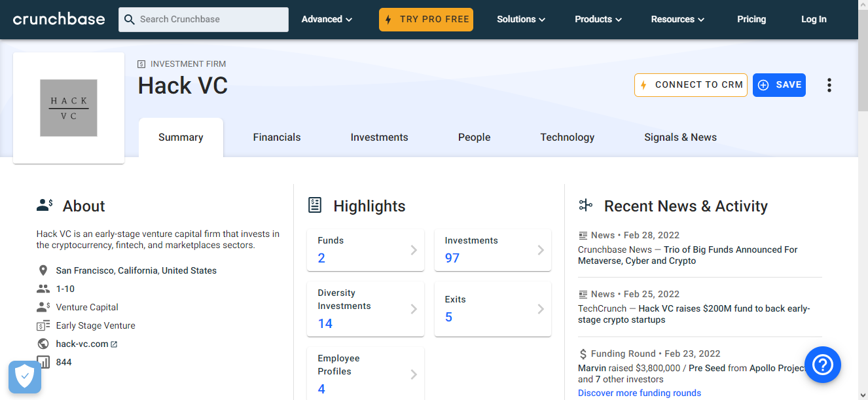
Task: Click the 97 investments count
Action: [452, 258]
